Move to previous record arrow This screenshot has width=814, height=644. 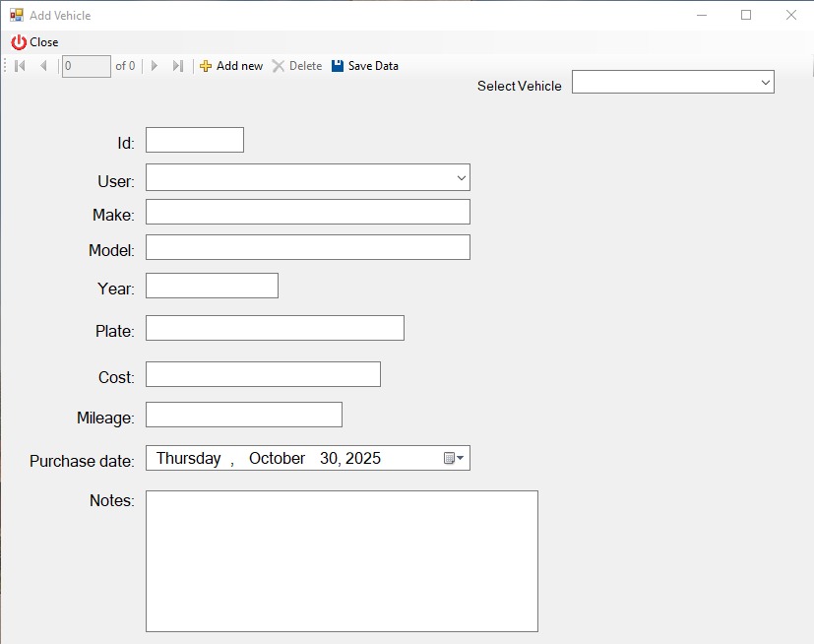tap(43, 66)
